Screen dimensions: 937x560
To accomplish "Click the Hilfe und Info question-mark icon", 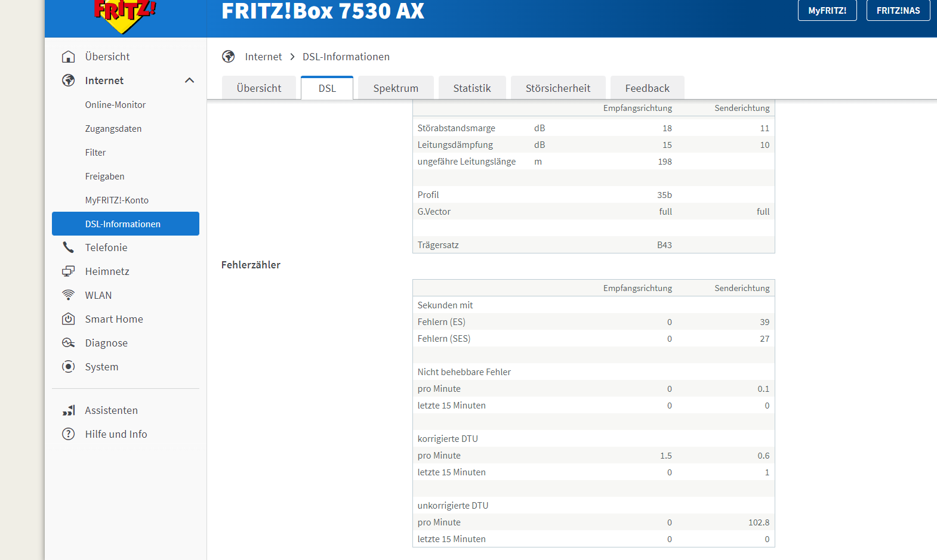I will (x=69, y=434).
